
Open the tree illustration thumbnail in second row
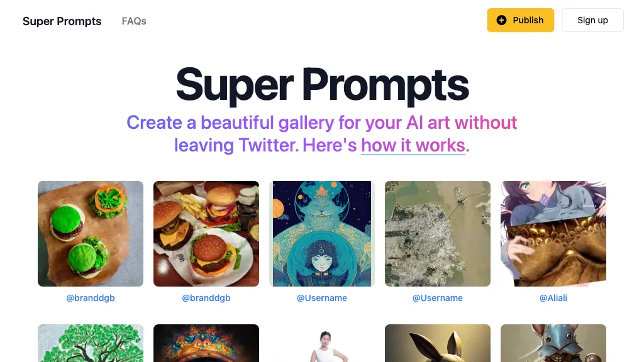pos(91,343)
